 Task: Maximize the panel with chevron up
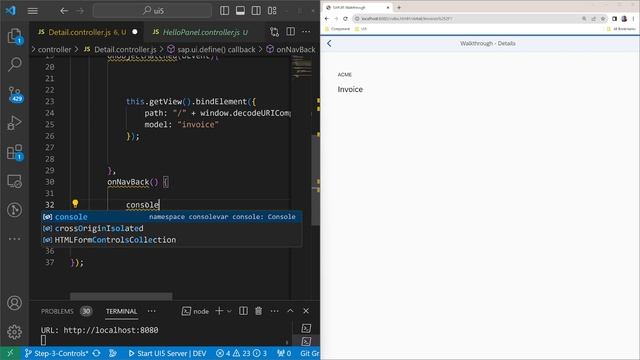click(290, 311)
